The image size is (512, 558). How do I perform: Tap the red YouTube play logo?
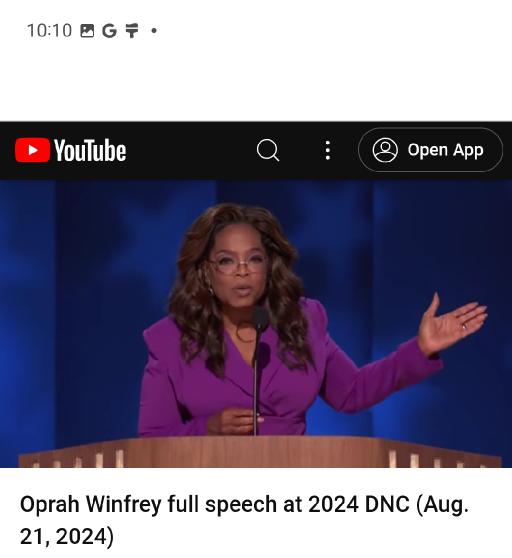tap(32, 150)
